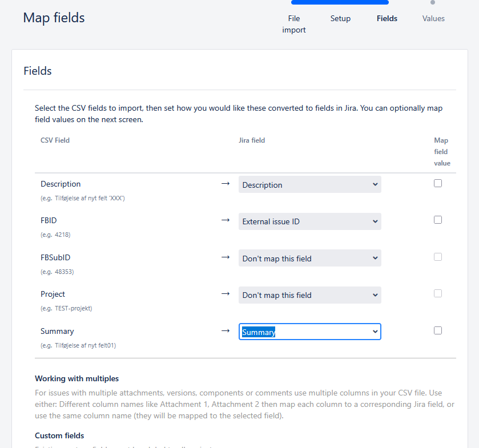Click the arrow icon in Project row
The height and width of the screenshot is (448, 479).
pos(226,294)
